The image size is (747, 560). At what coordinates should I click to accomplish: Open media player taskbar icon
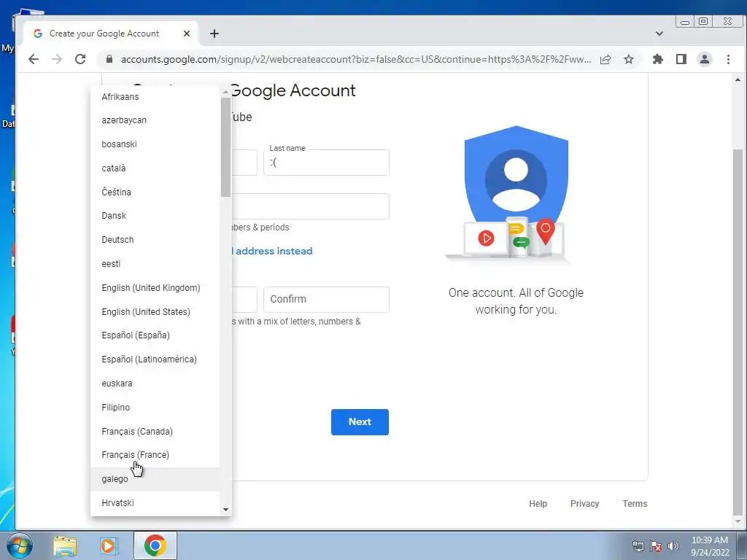click(109, 545)
